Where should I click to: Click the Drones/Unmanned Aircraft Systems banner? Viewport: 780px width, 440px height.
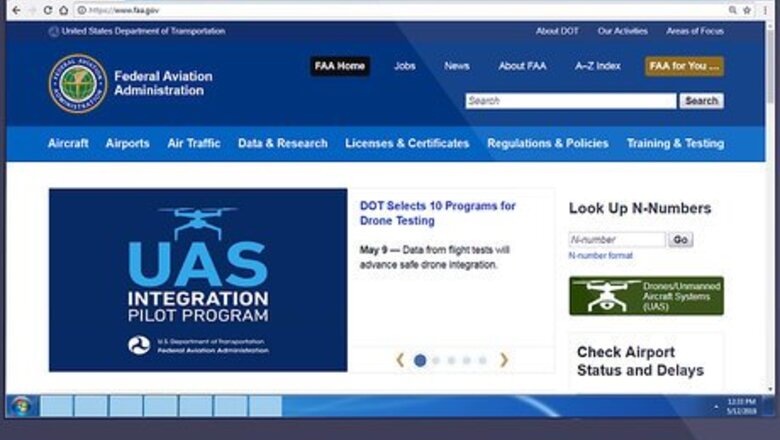(x=646, y=296)
